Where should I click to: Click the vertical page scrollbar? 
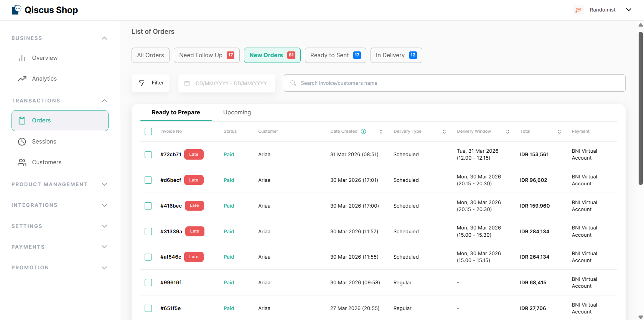pos(641,107)
